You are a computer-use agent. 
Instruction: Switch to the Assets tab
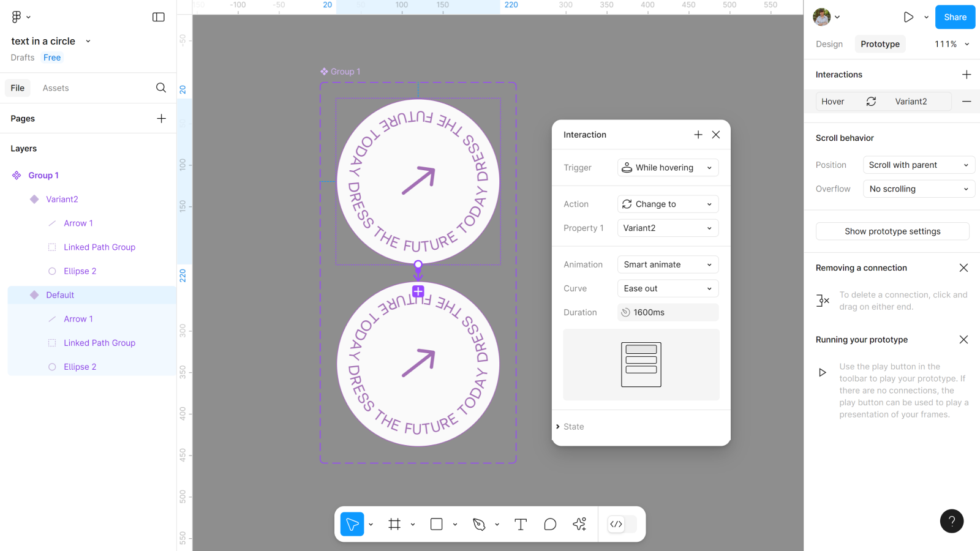56,88
